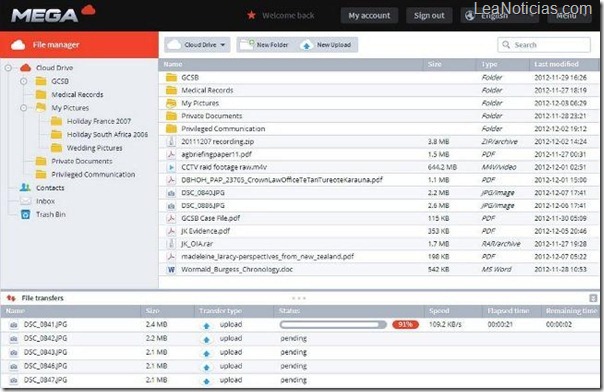Collapse the file transfers panel button
This screenshot has width=604, height=392.
[x=593, y=298]
